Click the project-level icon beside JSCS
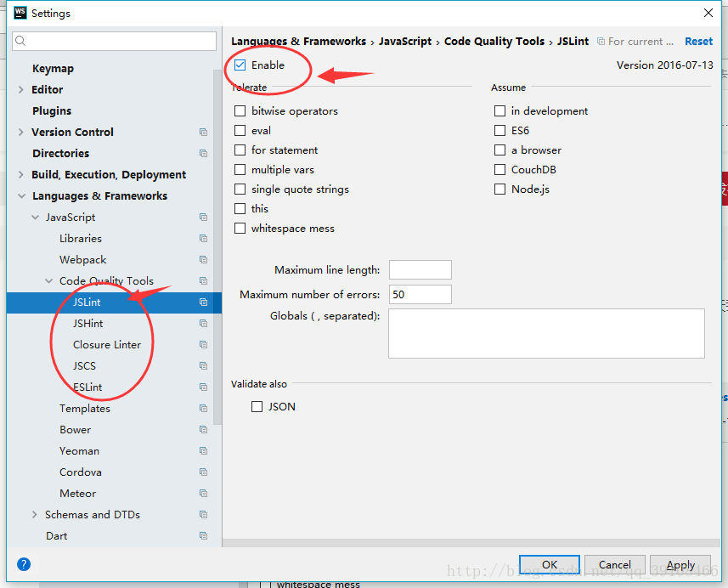This screenshot has width=728, height=588. [x=203, y=365]
